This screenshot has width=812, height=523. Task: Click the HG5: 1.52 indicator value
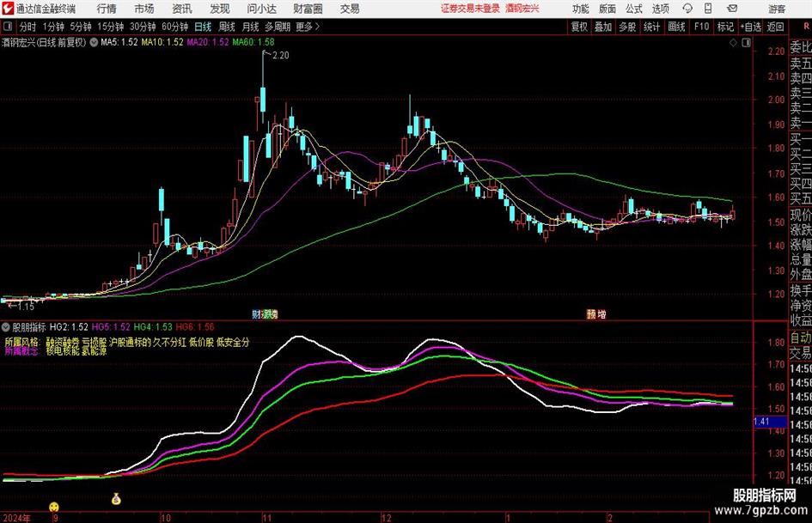[111, 326]
